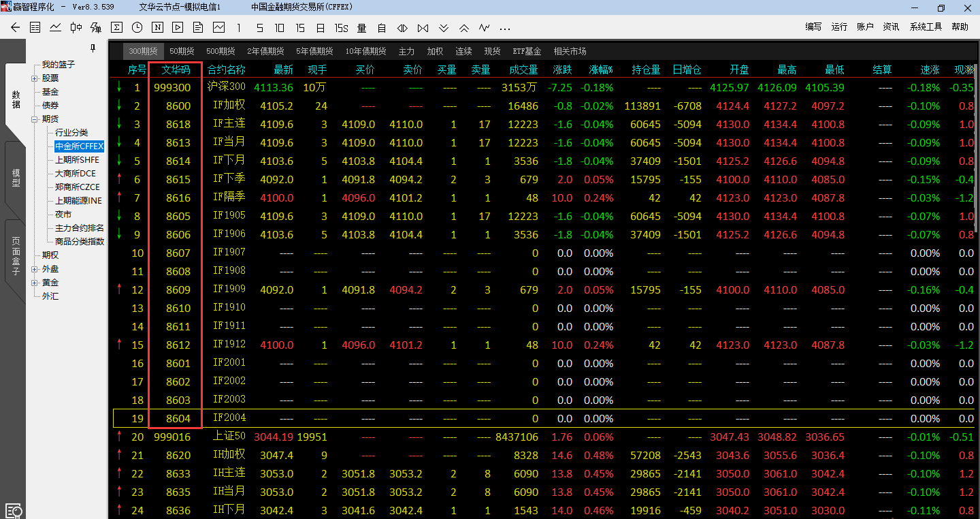Select the 15-minute period button
This screenshot has height=519, width=980.
click(x=300, y=28)
